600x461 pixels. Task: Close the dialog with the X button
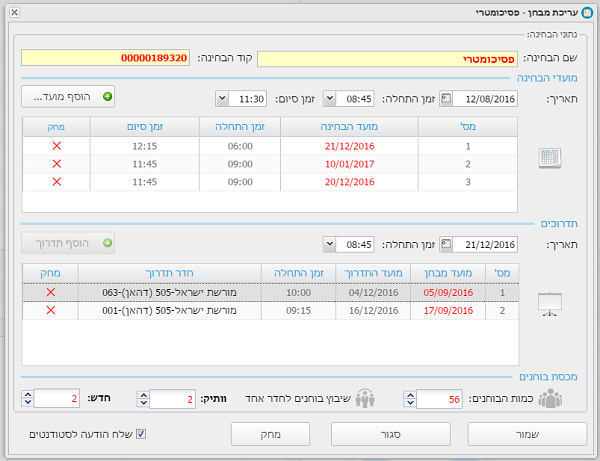click(x=15, y=13)
